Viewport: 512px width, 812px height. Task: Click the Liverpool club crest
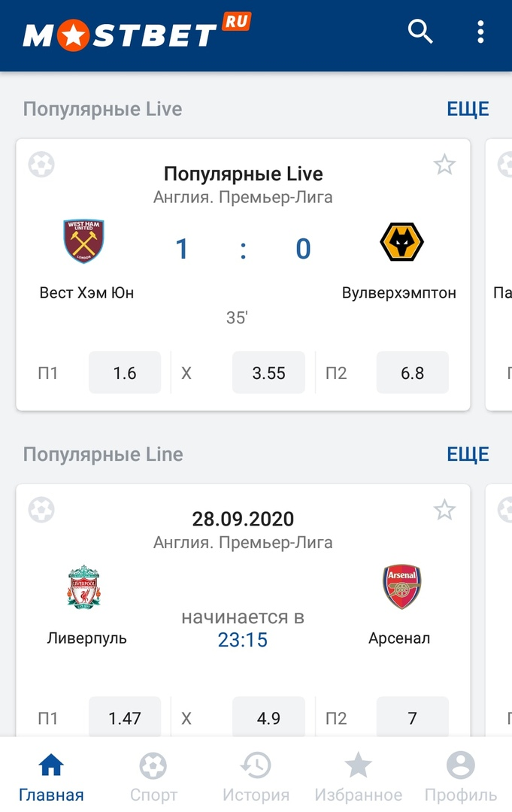(84, 586)
